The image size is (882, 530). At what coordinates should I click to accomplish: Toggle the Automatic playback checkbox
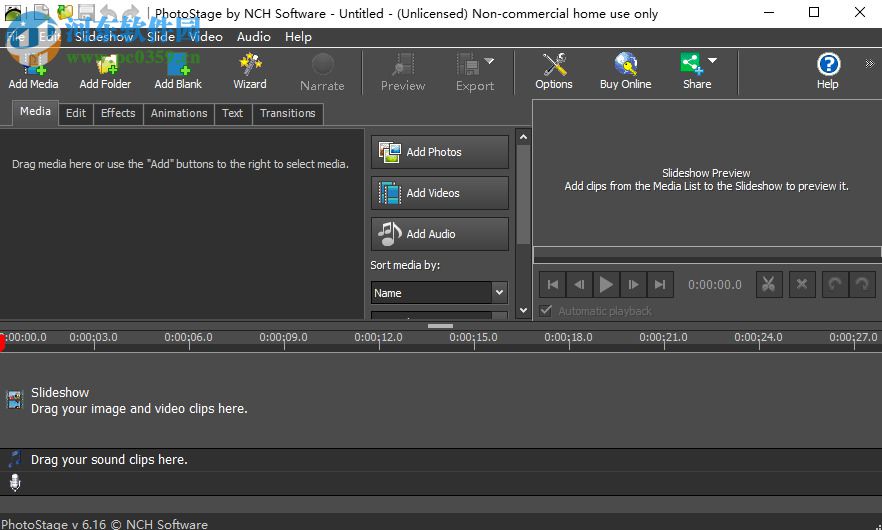coord(546,311)
